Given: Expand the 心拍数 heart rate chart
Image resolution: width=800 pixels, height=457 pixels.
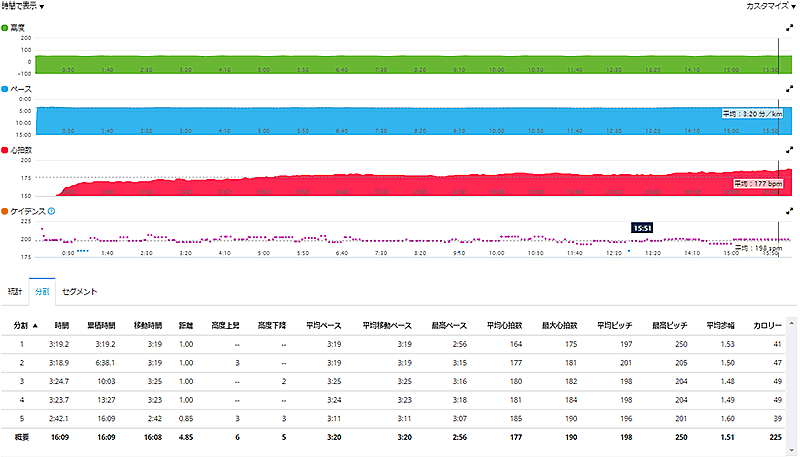Looking at the screenshot, I should coord(791,150).
